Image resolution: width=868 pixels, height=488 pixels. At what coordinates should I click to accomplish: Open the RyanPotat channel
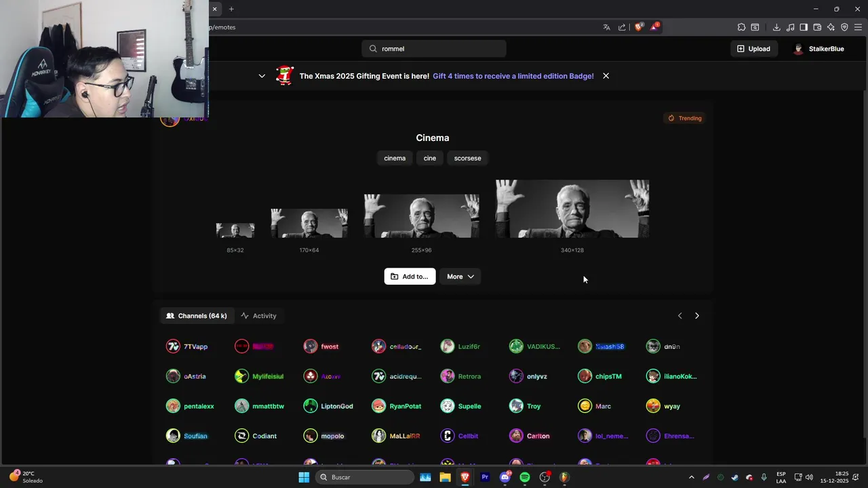pos(397,406)
